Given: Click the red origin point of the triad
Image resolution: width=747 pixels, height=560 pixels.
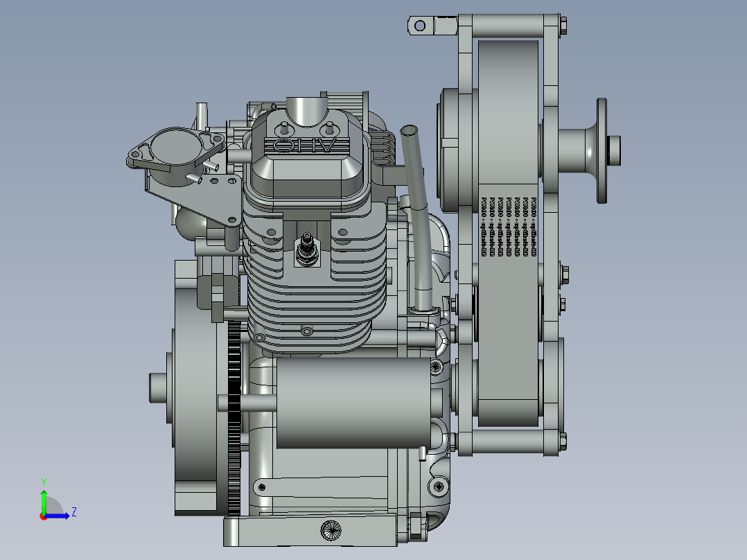Looking at the screenshot, I should click(43, 516).
